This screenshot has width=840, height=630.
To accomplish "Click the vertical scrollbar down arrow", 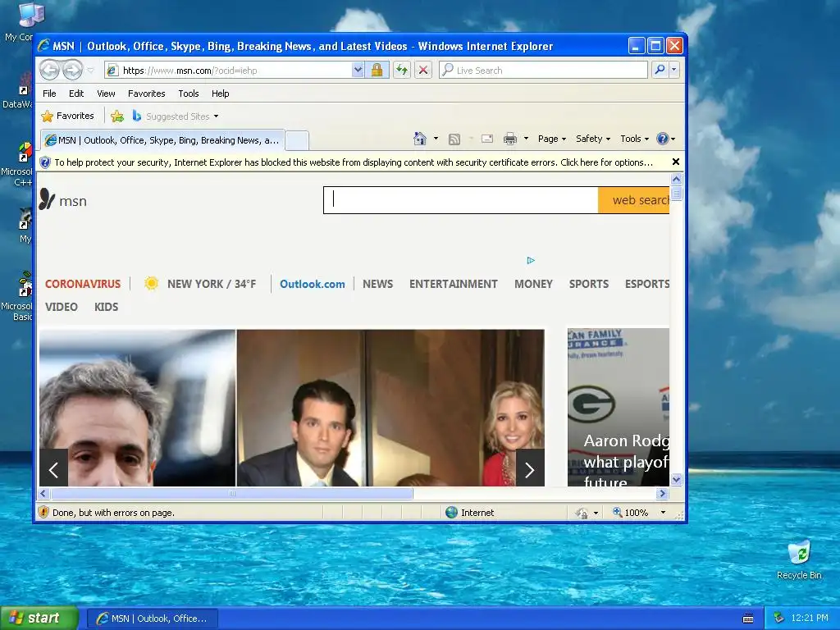I will pos(676,479).
